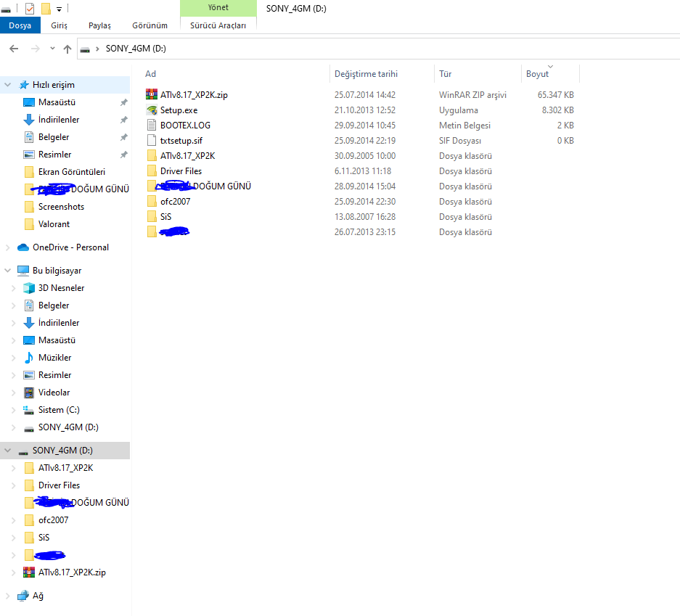
Task: Select the ofc2007 folder in file list
Action: 175,201
